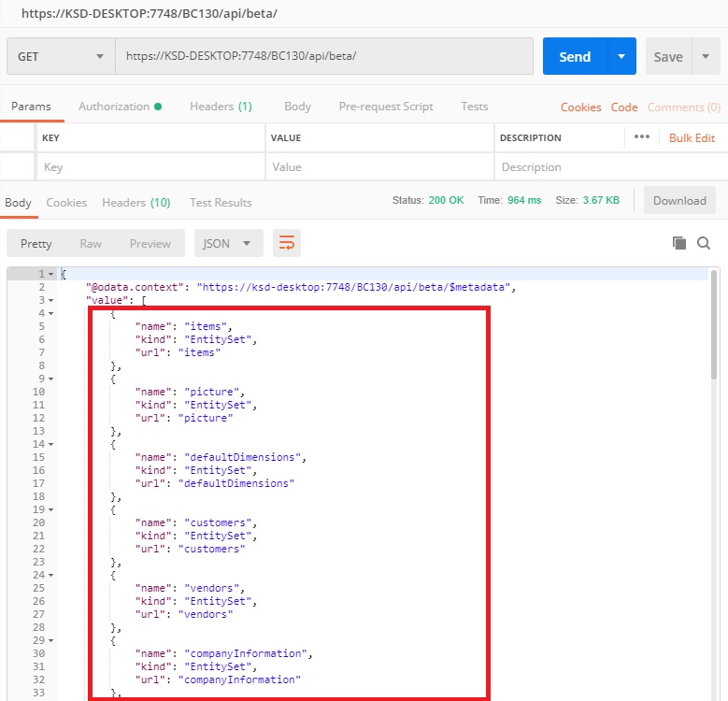Open the Save options dropdown arrow
Viewport: 728px width, 701px height.
point(705,56)
